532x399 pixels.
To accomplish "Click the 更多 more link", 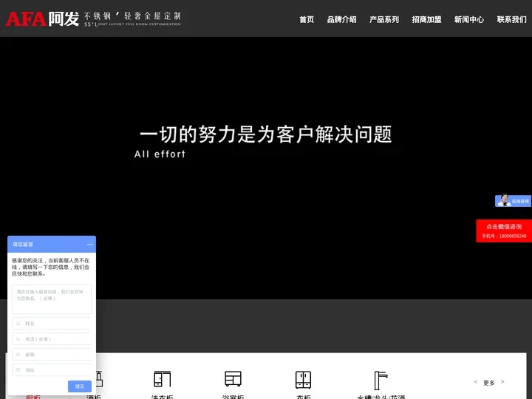I will click(x=489, y=383).
